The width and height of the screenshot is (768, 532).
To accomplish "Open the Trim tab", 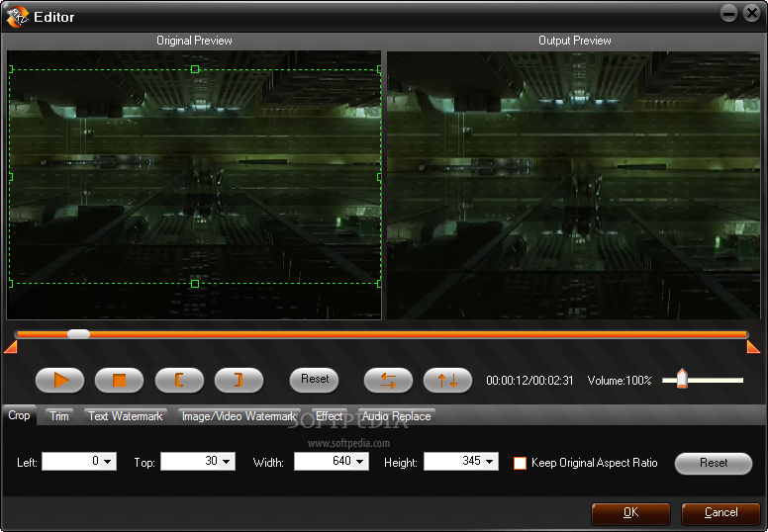I will point(59,416).
